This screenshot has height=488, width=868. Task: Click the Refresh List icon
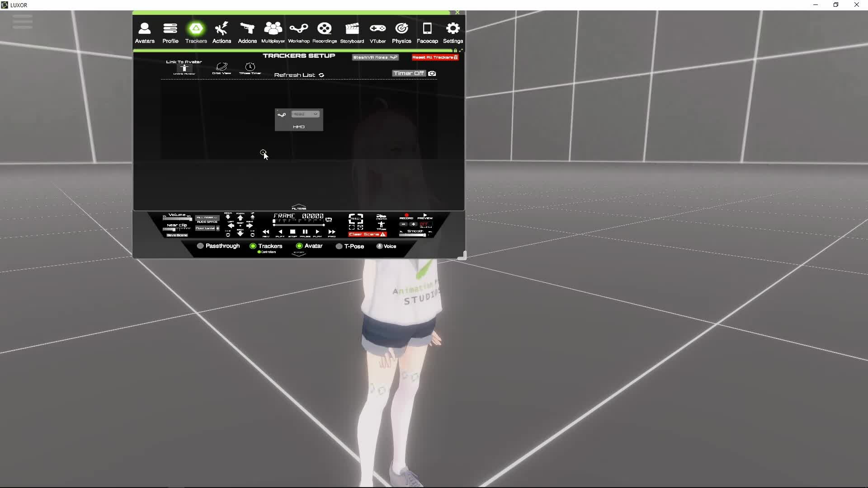[x=321, y=75]
